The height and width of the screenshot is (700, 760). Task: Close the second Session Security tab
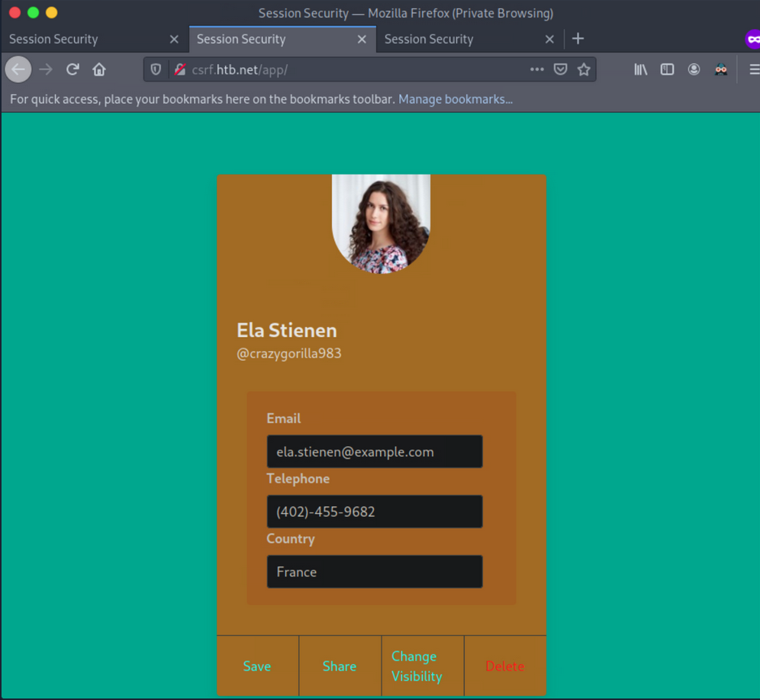coord(362,39)
